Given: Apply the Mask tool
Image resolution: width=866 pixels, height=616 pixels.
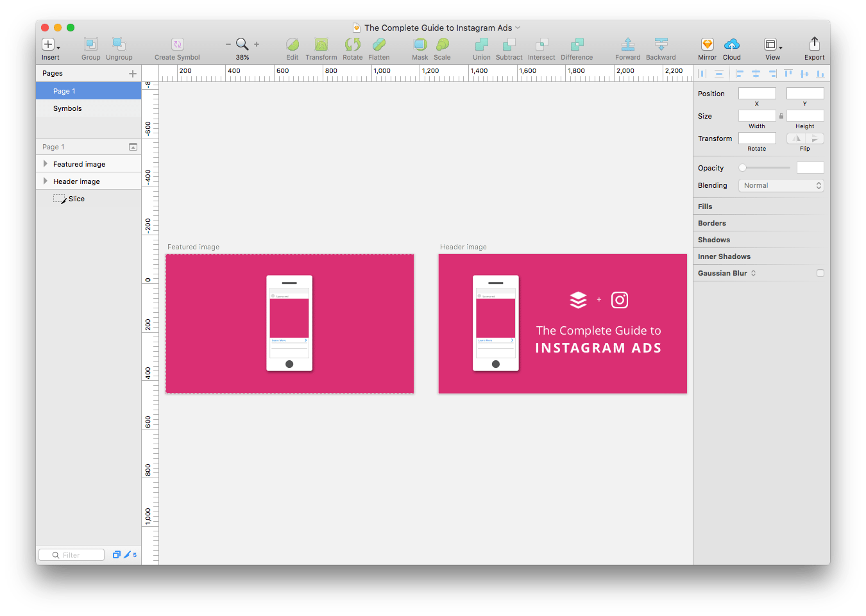Looking at the screenshot, I should tap(420, 44).
